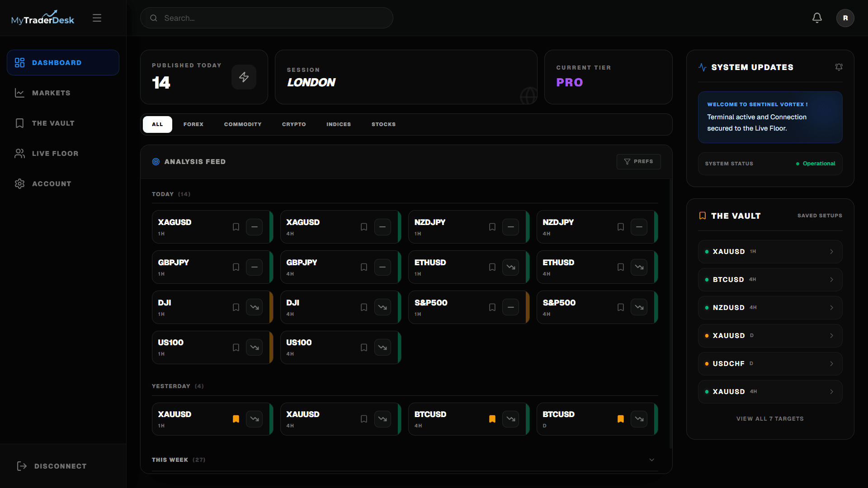868x488 pixels.
Task: Open the search field magnifier icon
Action: pos(154,18)
